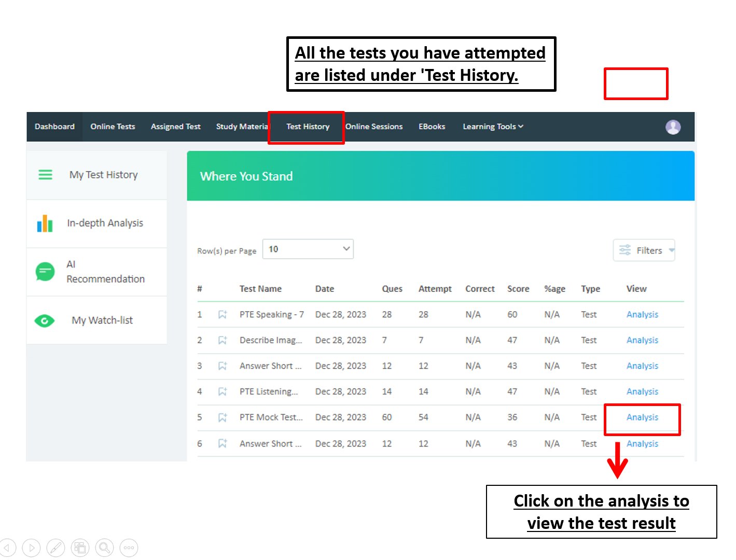Click the hamburger menu icon beside My Test History
The image size is (736, 560).
(x=46, y=175)
